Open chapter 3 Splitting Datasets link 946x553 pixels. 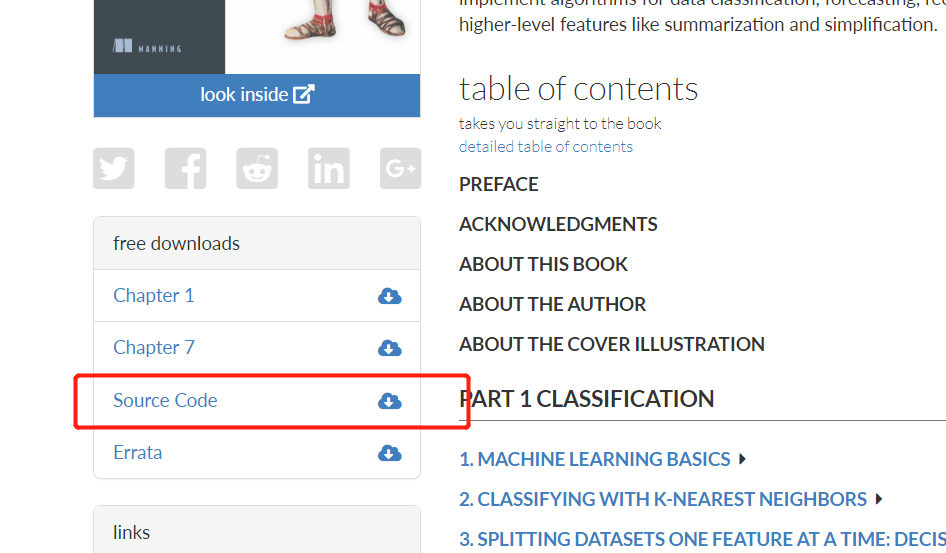coord(702,539)
